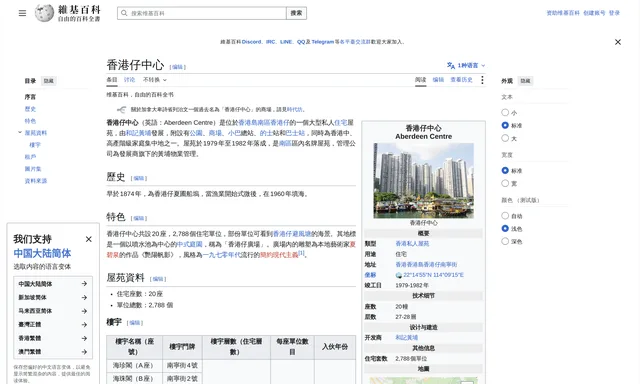The height and width of the screenshot is (384, 640).
Task: Click the 海珍閣 (A座) table cell
Action: (134, 365)
